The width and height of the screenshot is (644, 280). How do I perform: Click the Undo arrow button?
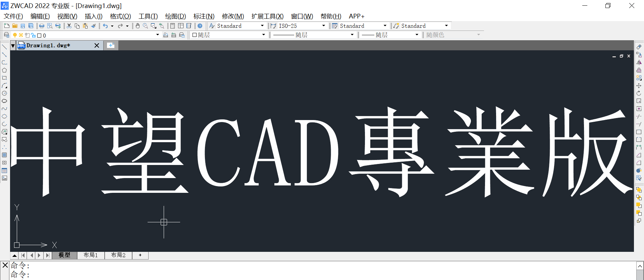105,26
